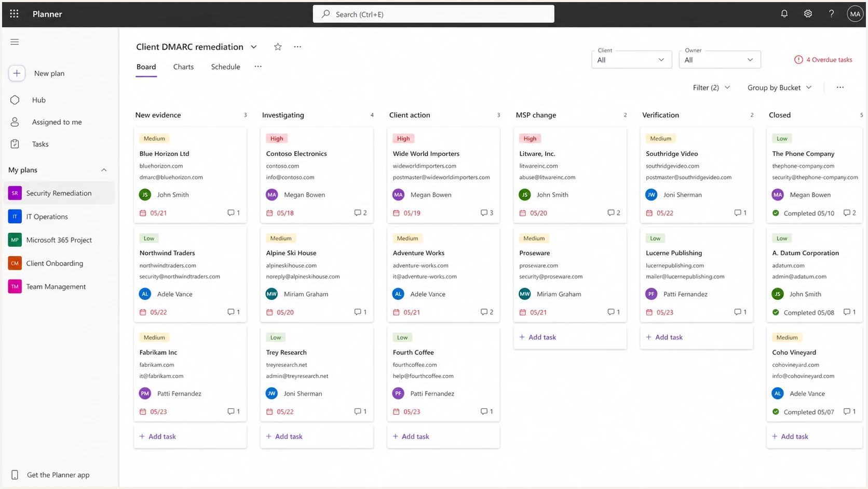868x489 pixels.
Task: Add task in New evidence bucket
Action: [x=190, y=437]
